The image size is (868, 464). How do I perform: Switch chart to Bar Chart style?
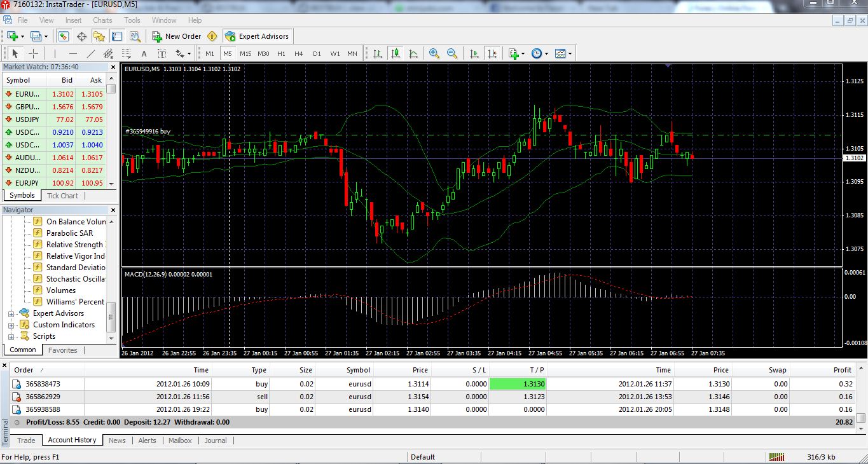[378, 54]
